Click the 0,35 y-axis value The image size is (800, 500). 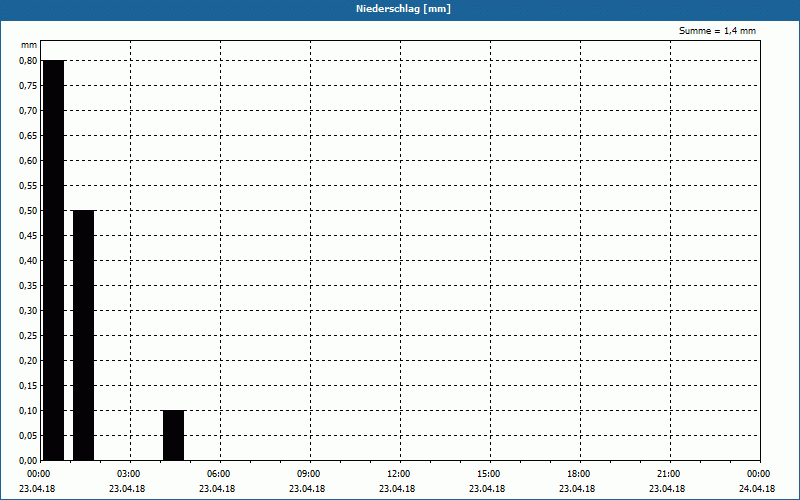(28, 285)
